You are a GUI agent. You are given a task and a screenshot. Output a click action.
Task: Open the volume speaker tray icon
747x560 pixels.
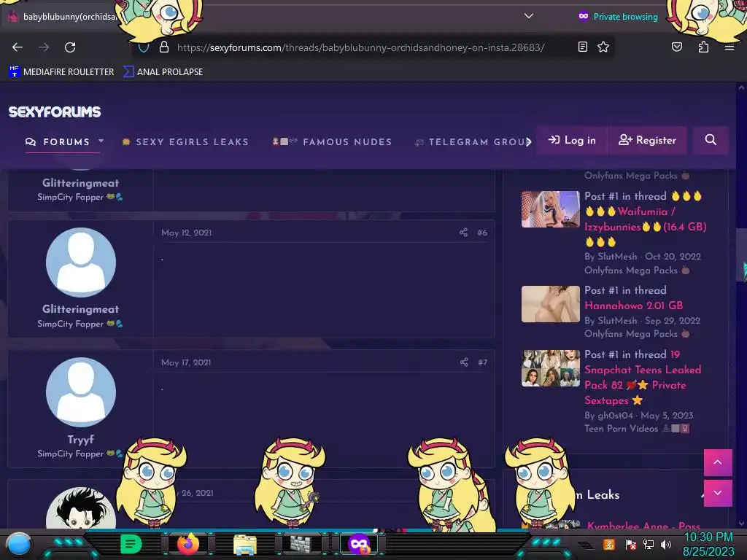(666, 544)
